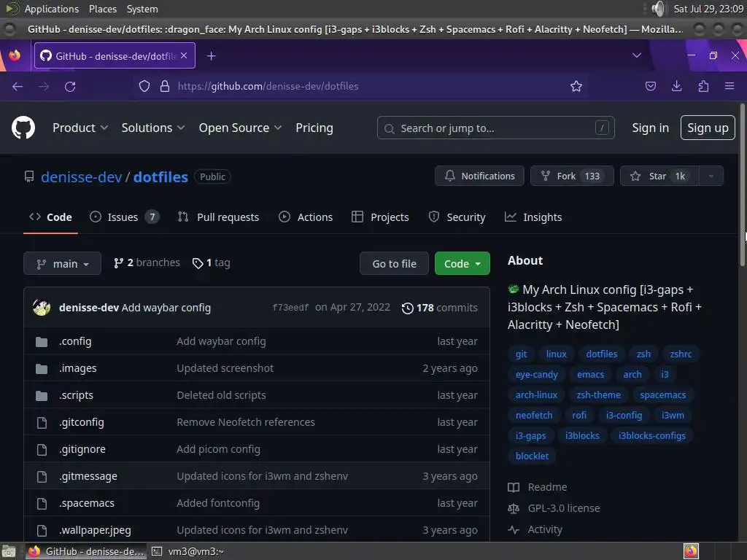
Task: Expand the Solutions navigation menu
Action: (x=153, y=128)
